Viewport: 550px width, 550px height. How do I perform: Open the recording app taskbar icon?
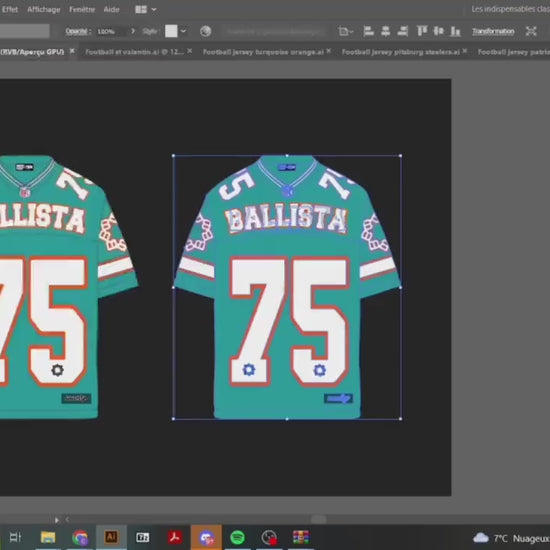point(269,537)
